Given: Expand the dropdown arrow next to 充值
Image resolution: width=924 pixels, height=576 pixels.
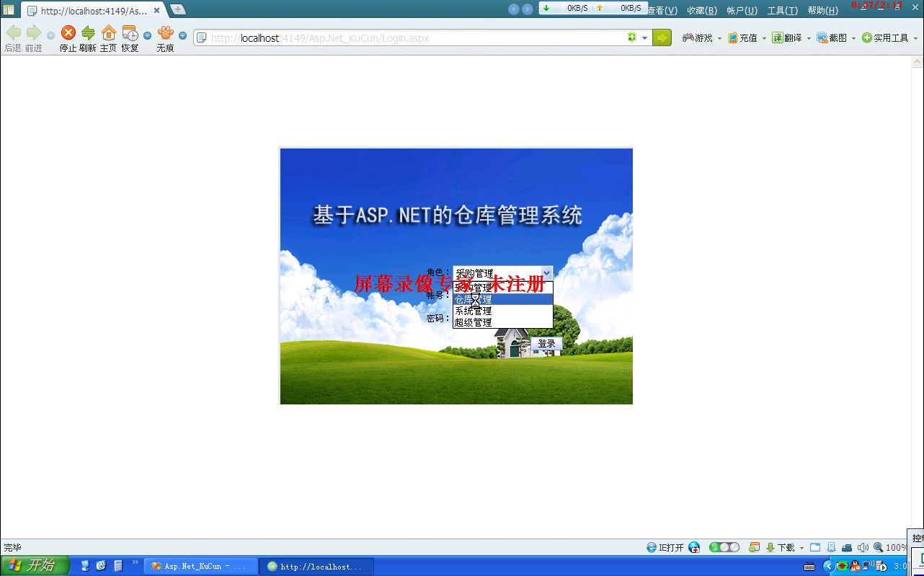Looking at the screenshot, I should (x=764, y=38).
